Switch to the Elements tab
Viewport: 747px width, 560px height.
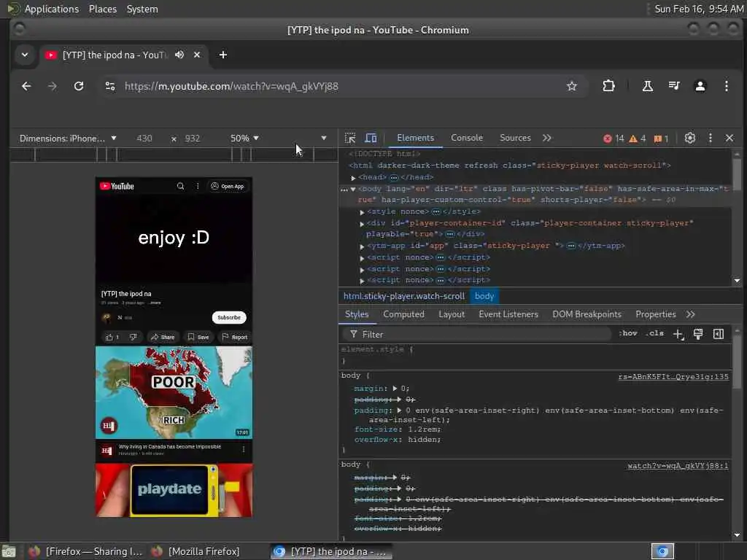pyautogui.click(x=415, y=138)
